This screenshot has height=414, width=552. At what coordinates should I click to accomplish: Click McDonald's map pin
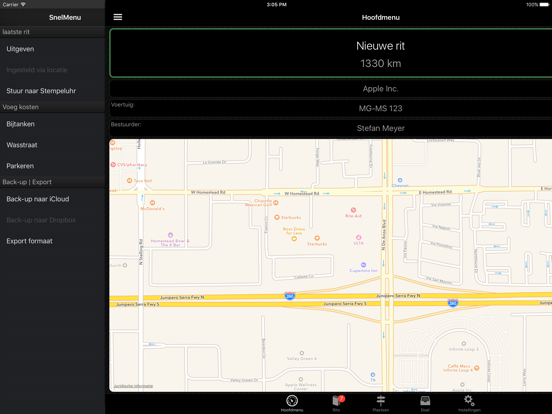[x=152, y=203]
